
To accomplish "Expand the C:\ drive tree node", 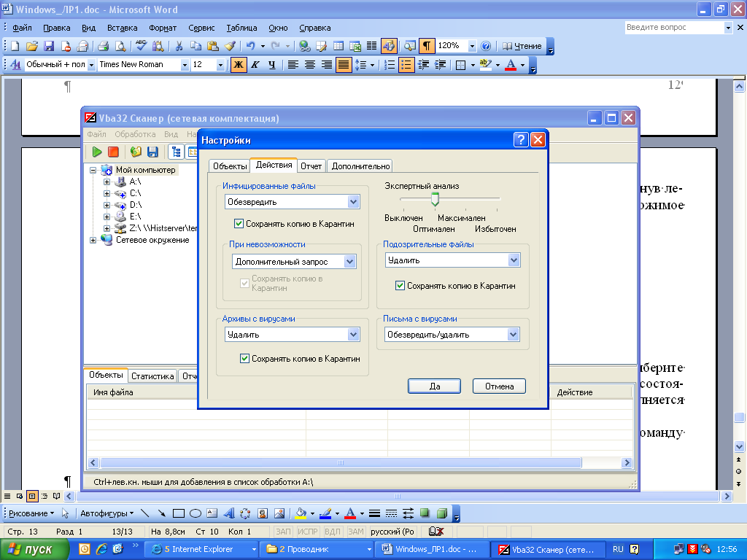I will tap(107, 193).
